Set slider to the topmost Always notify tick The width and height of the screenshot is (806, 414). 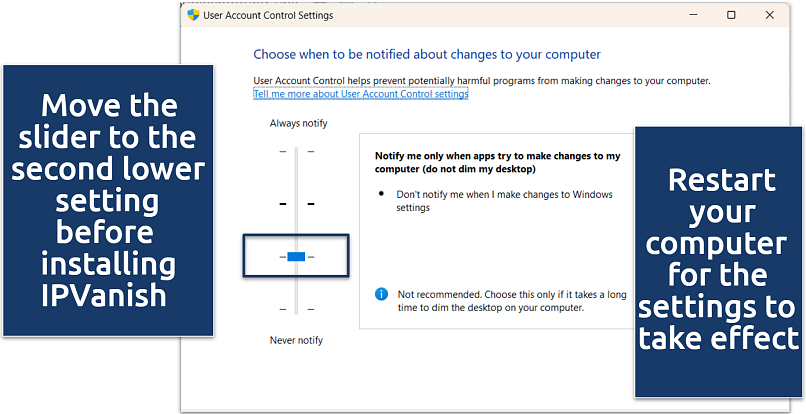(296, 152)
